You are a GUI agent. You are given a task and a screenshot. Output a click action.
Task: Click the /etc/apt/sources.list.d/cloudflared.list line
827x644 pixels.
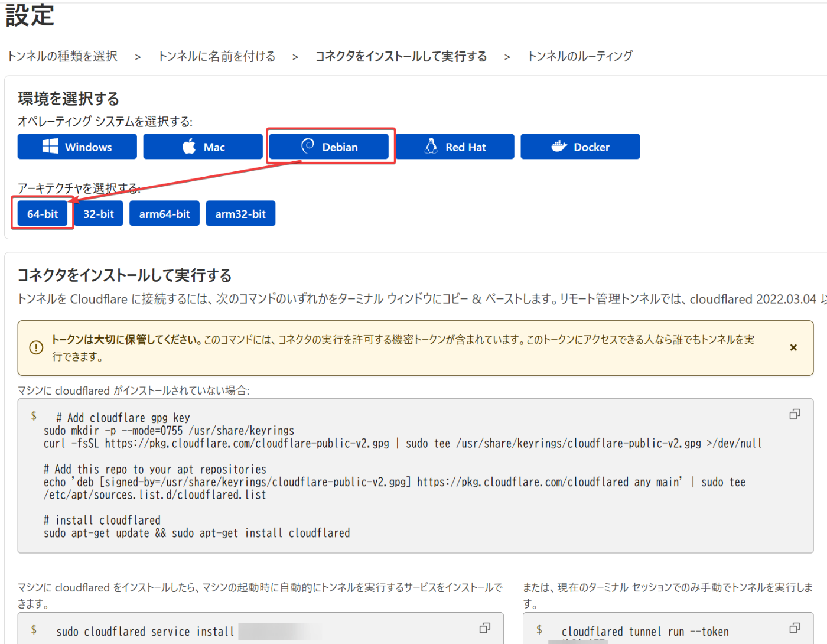[x=155, y=495]
